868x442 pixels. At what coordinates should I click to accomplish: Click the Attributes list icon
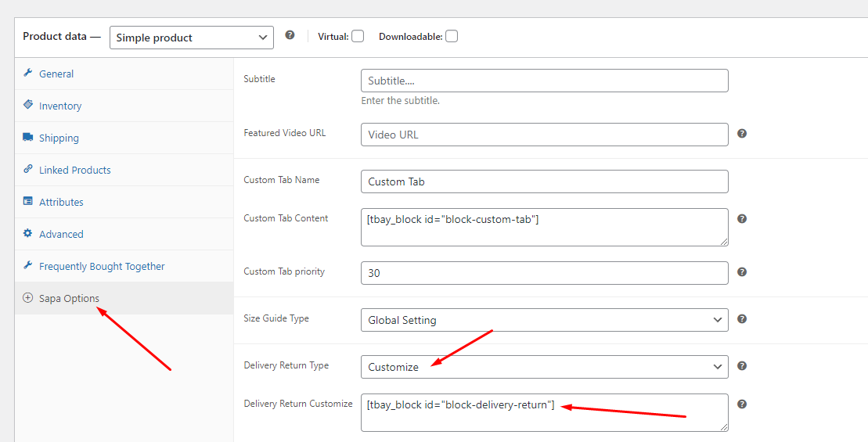(28, 202)
